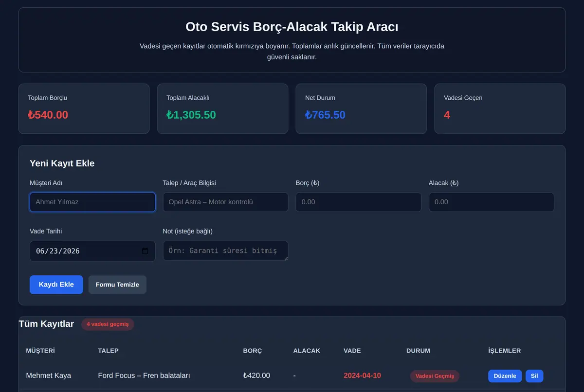Screen dimensions: 584x392
Task: Open the calendar picker in Vade Tarihi
Action: click(145, 251)
